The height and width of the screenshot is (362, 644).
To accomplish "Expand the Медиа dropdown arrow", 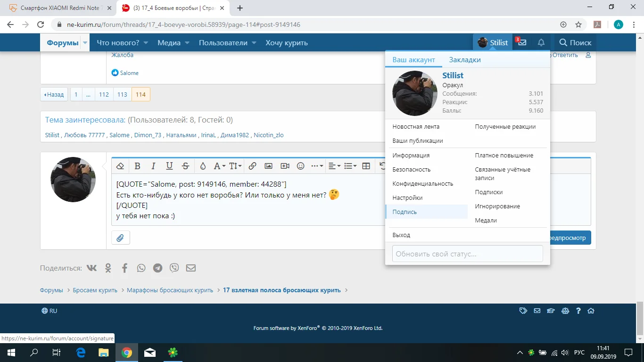I will pos(187,42).
